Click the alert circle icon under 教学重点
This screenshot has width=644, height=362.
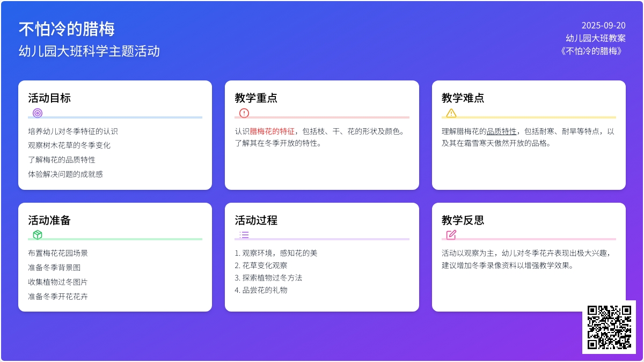(244, 113)
